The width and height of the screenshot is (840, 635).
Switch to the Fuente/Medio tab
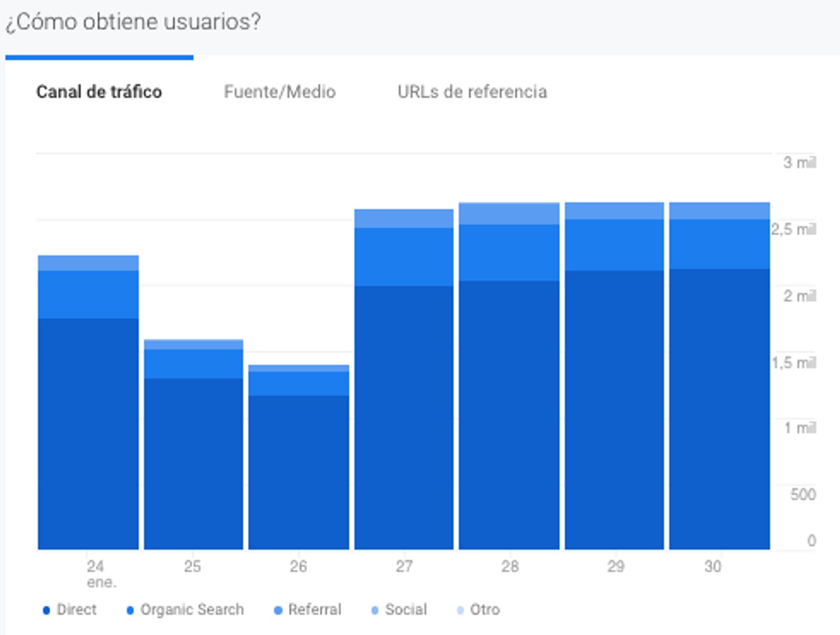tap(279, 92)
